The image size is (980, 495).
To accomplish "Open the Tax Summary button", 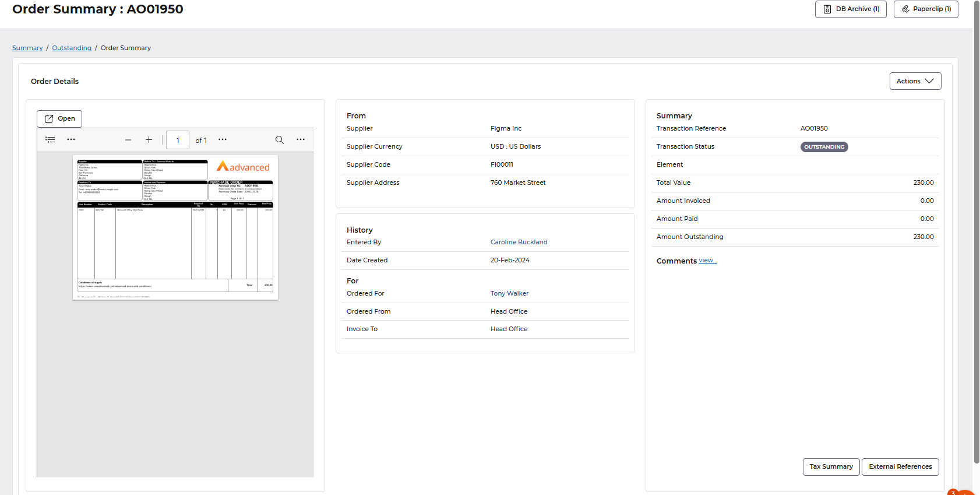I will click(831, 467).
